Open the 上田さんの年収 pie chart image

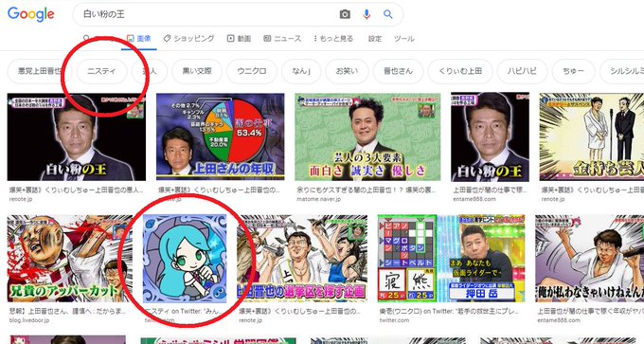click(220, 136)
